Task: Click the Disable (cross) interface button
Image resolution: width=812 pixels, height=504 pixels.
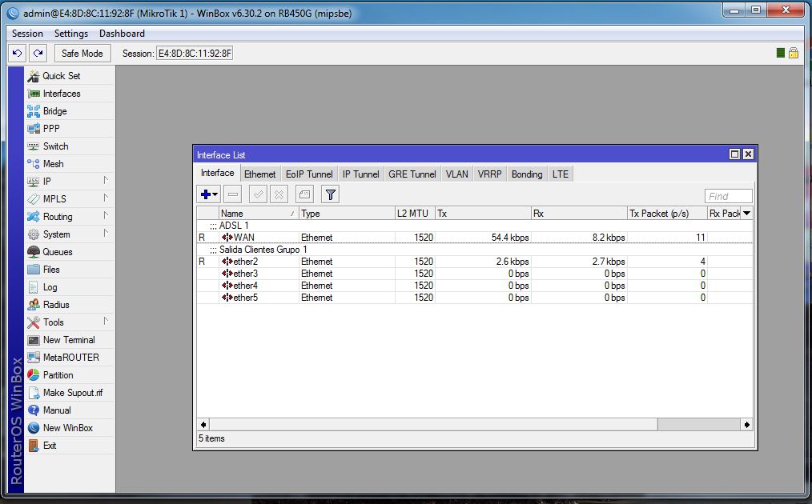Action: tap(279, 194)
